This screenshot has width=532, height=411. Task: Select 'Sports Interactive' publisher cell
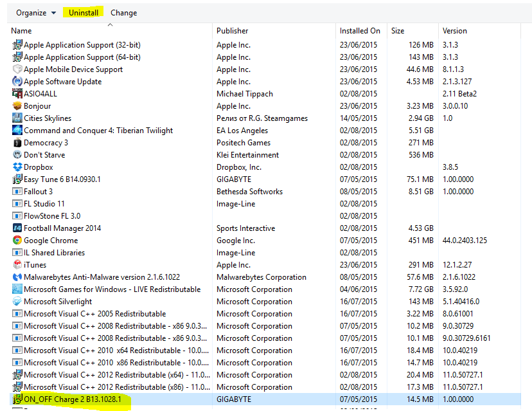[245, 228]
